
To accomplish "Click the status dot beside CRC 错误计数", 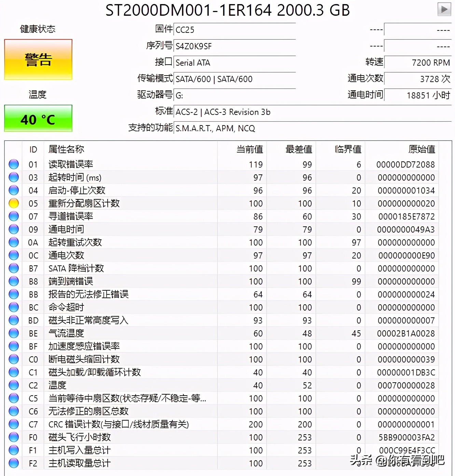I will click(x=14, y=424).
